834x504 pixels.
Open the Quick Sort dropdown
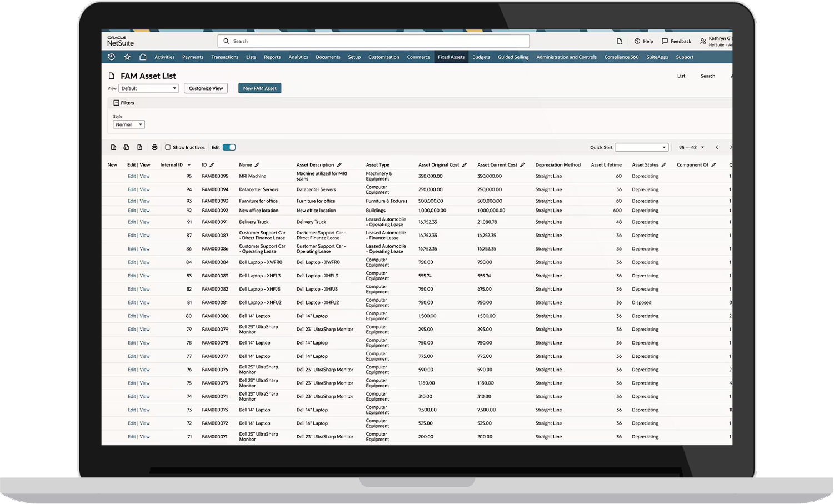click(642, 147)
